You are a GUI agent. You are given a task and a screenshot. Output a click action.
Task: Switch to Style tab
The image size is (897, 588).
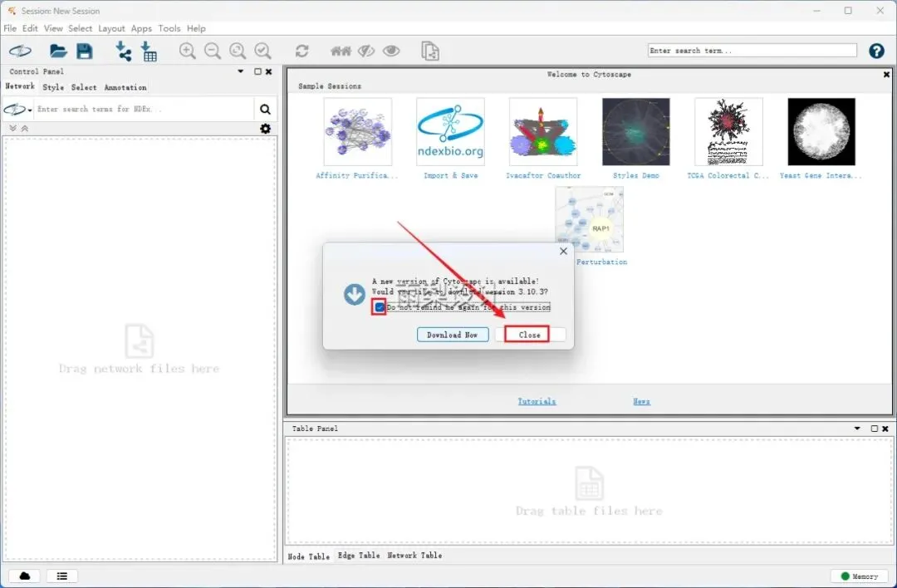pyautogui.click(x=53, y=87)
